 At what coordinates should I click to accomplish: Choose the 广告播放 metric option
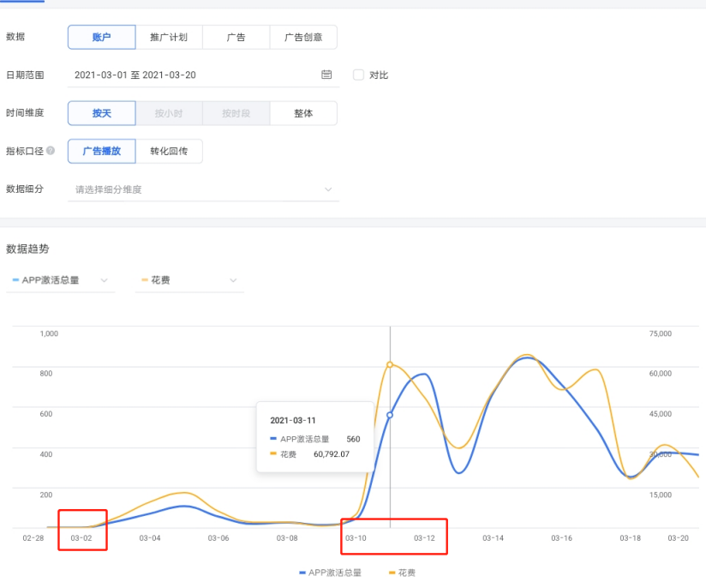(x=102, y=151)
